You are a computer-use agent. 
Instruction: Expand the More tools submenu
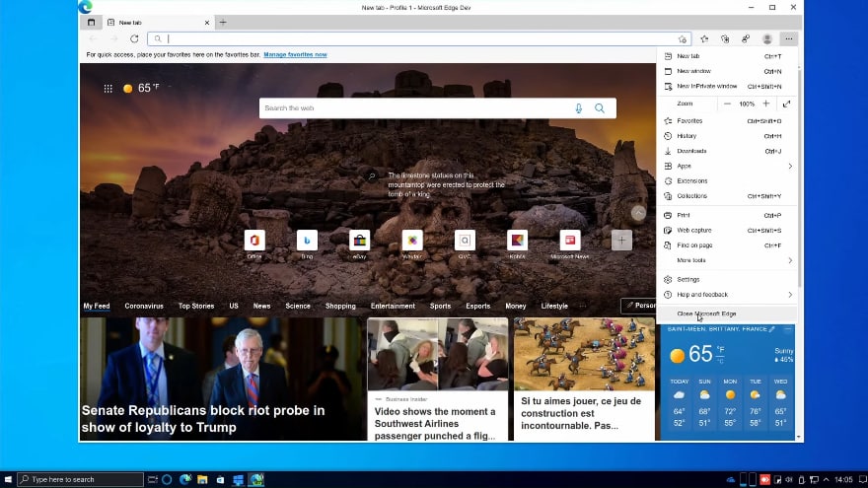point(726,260)
